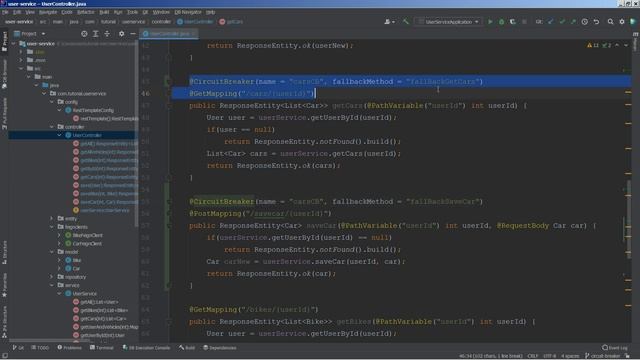Screen dimensions: 640x360
Task: Open the Terminal tool window
Action: click(102, 348)
